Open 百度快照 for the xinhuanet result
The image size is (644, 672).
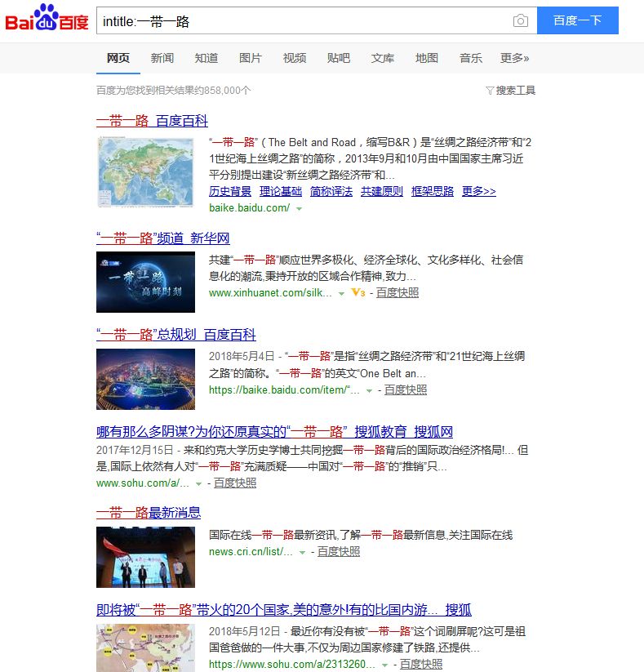pyautogui.click(x=398, y=292)
